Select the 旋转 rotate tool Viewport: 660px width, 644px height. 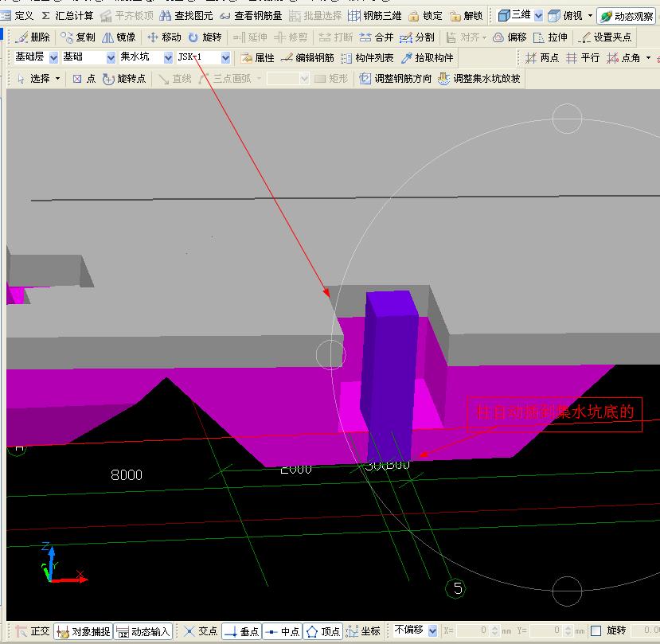(205, 37)
